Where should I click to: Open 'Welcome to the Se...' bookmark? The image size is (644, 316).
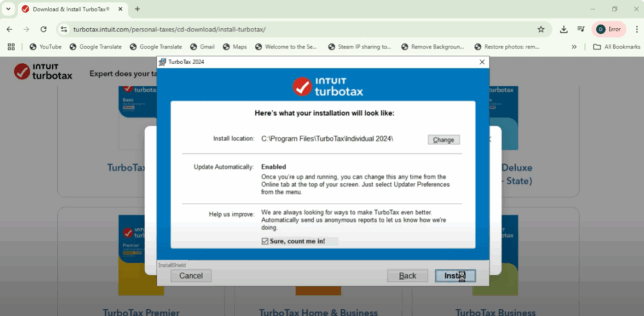[286, 46]
